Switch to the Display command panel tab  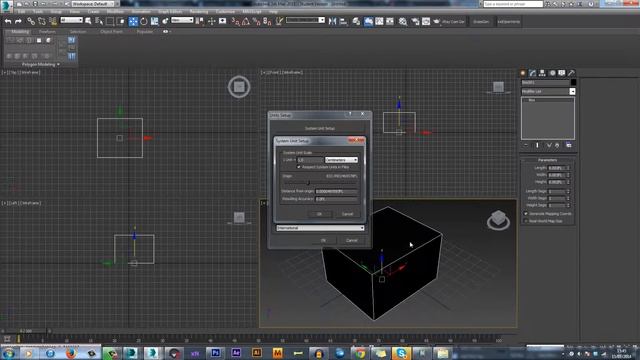562,73
